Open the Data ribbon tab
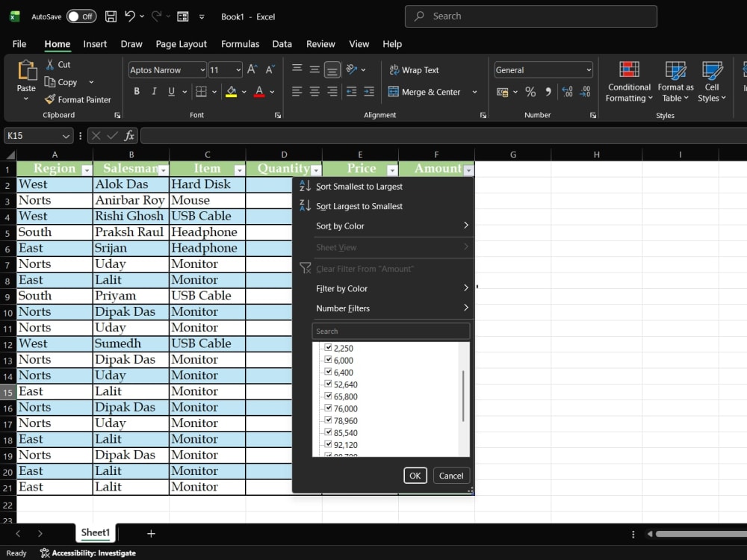Image resolution: width=747 pixels, height=560 pixels. (282, 44)
